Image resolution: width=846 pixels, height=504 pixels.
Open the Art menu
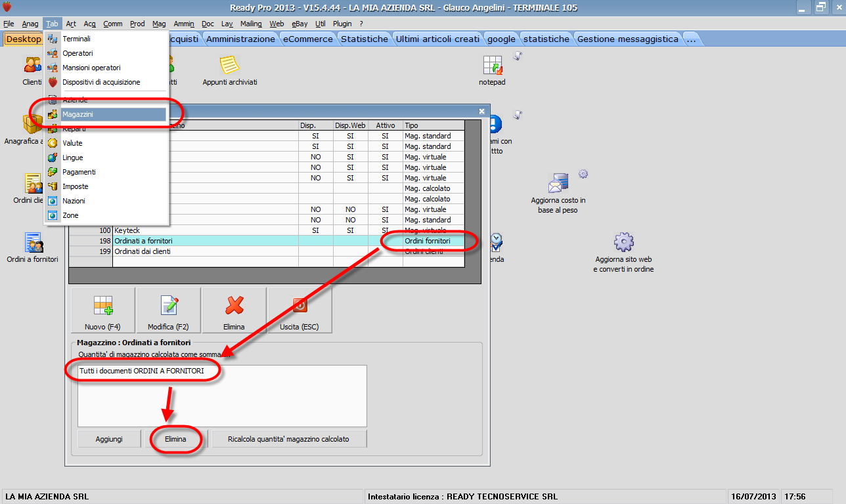click(x=71, y=24)
